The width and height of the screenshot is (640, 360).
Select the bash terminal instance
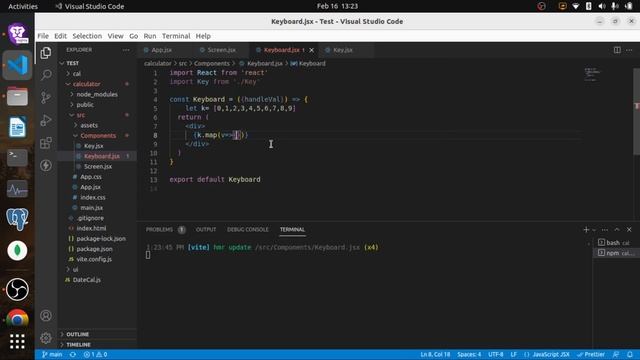coord(616,242)
